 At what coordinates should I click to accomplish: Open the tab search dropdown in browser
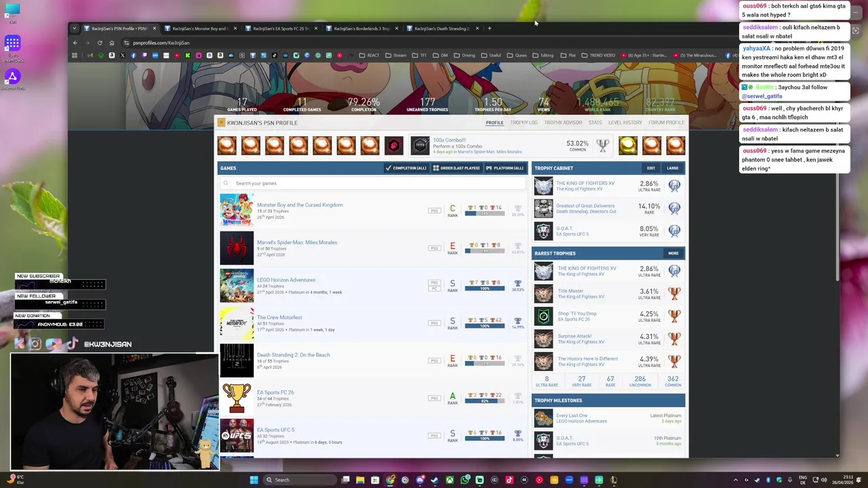click(75, 28)
